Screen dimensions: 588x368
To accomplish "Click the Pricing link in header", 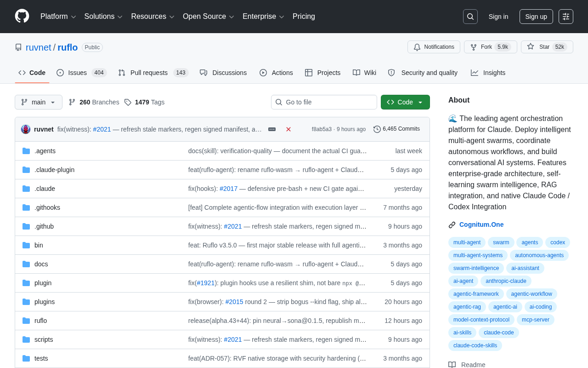I will click(304, 17).
